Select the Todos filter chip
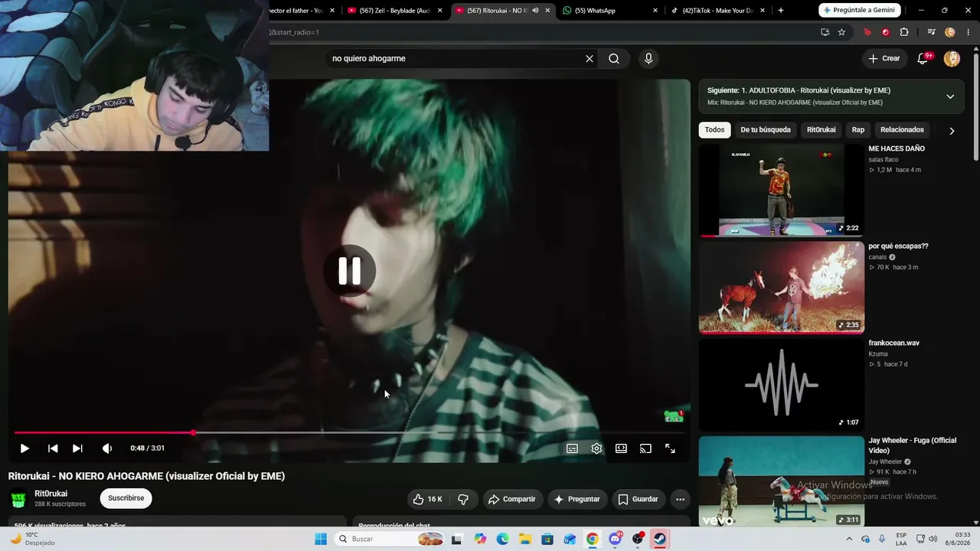Screen dimensions: 980x551 714,130
